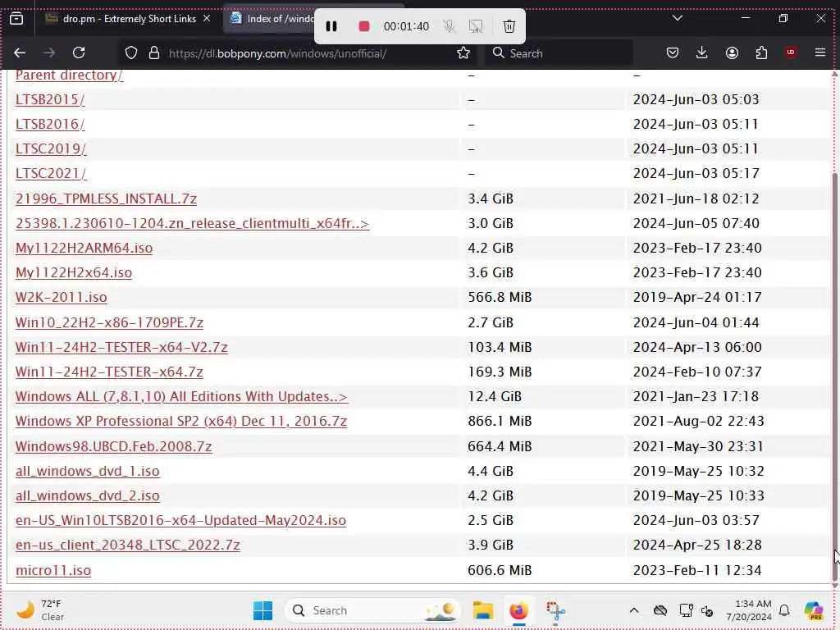Download Windows XP Professional SP2 (x64) archive
The image size is (840, 630).
[181, 421]
